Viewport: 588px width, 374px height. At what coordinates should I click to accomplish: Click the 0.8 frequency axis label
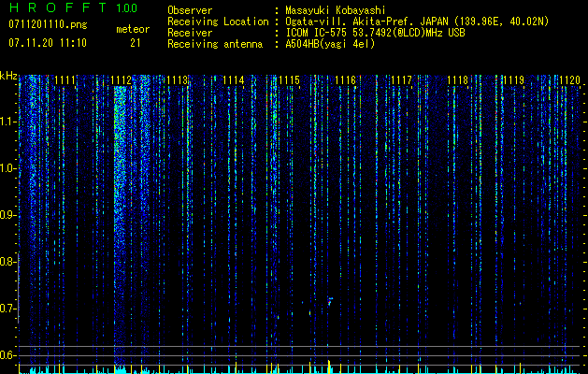click(x=8, y=262)
